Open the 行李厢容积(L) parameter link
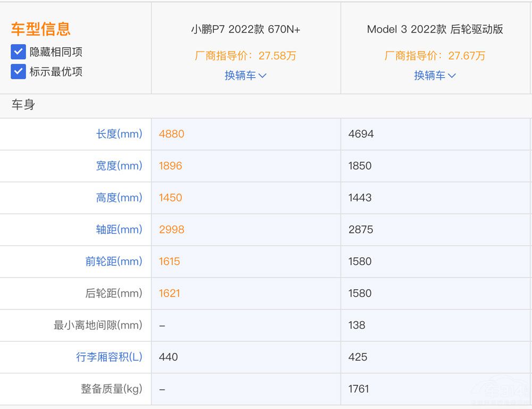This screenshot has width=532, height=409. pyautogui.click(x=109, y=357)
